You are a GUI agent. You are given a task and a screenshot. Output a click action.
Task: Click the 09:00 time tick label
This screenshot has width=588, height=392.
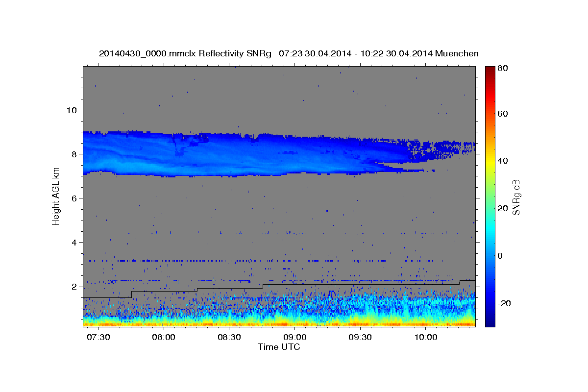(x=295, y=338)
